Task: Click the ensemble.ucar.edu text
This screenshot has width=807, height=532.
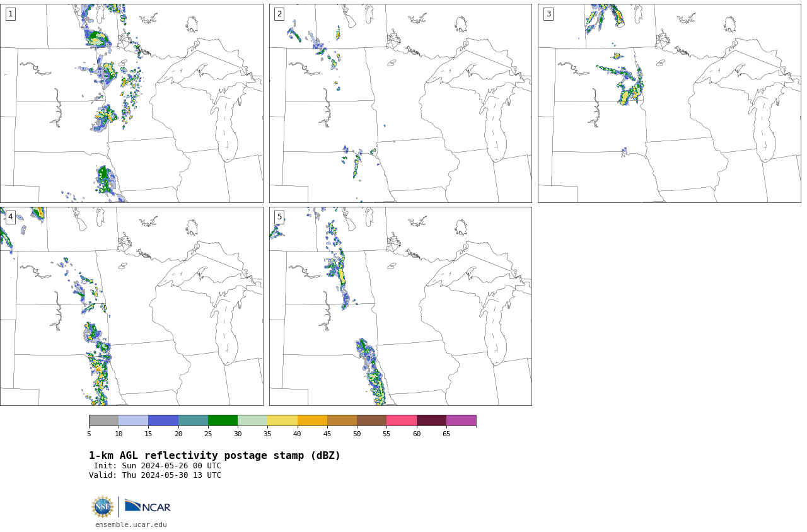Action: (131, 524)
